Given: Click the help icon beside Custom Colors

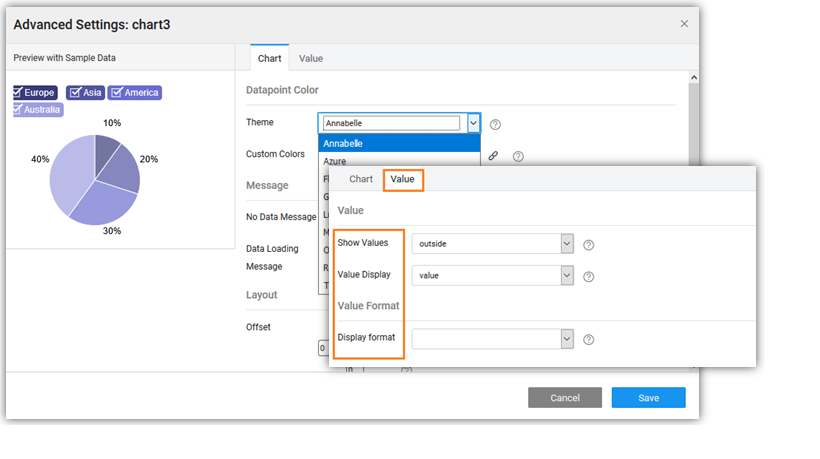Looking at the screenshot, I should [518, 156].
